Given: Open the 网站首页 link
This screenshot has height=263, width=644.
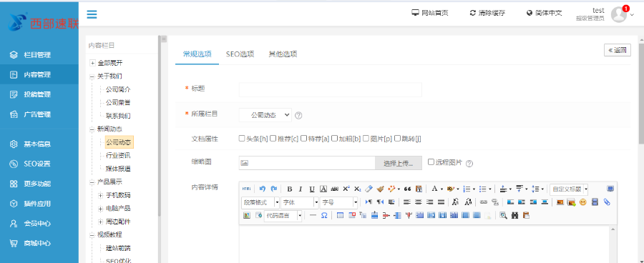Looking at the screenshot, I should (x=430, y=13).
